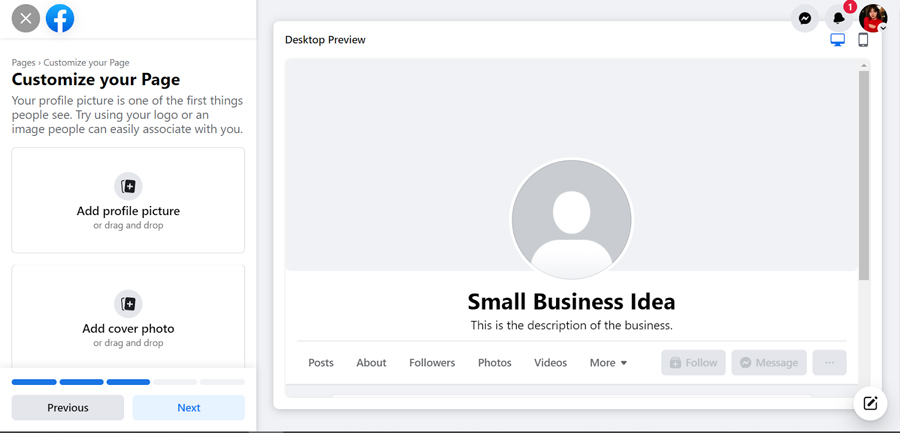
Task: Expand the More dropdown in page tabs
Action: [608, 363]
